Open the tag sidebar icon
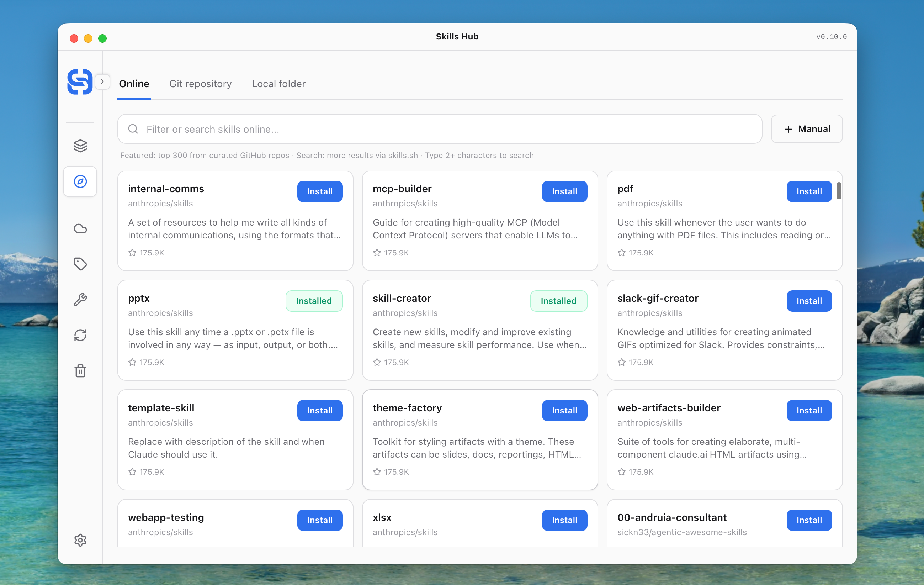Viewport: 924px width, 585px height. tap(80, 264)
